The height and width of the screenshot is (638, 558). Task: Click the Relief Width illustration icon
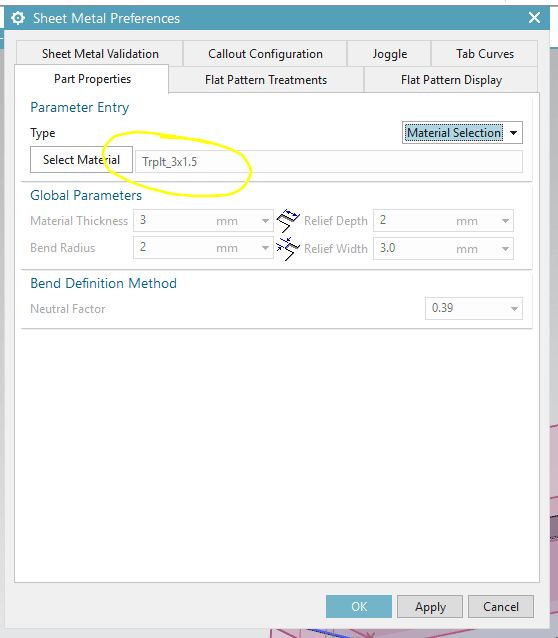pos(288,249)
